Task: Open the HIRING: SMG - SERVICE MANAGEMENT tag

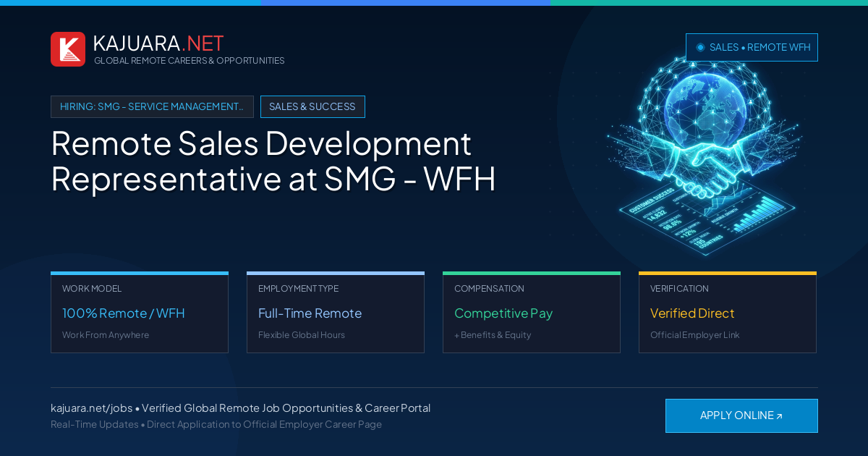Action: [152, 106]
